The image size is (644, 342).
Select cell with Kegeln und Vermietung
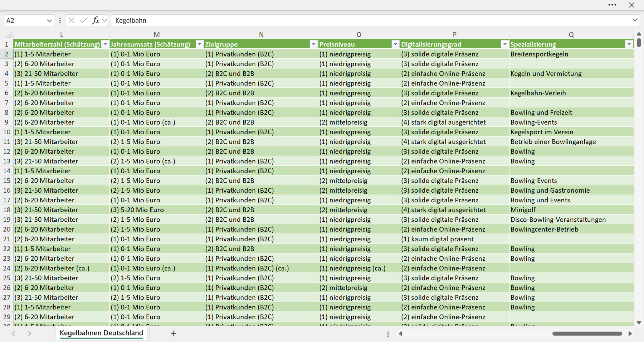(571, 73)
